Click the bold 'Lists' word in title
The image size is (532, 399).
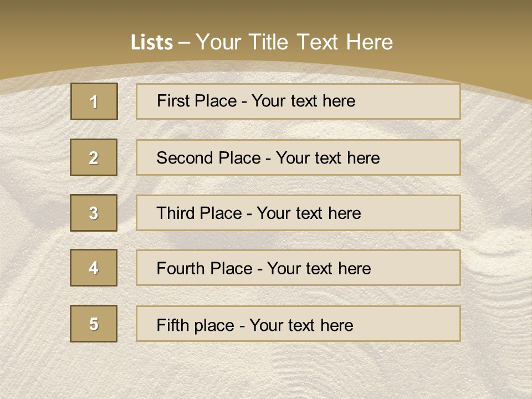coord(152,43)
